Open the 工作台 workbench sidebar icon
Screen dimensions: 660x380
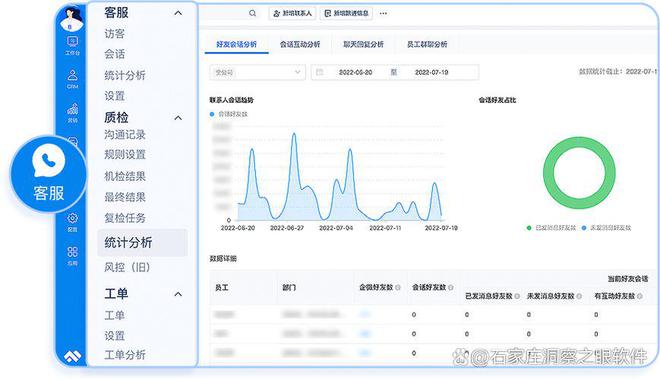pyautogui.click(x=72, y=45)
